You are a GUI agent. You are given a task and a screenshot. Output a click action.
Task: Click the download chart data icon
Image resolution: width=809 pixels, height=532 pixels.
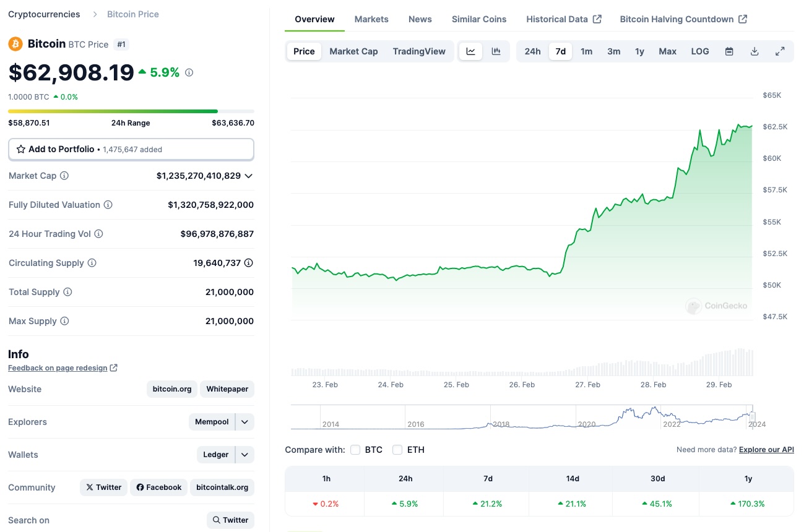coord(755,51)
